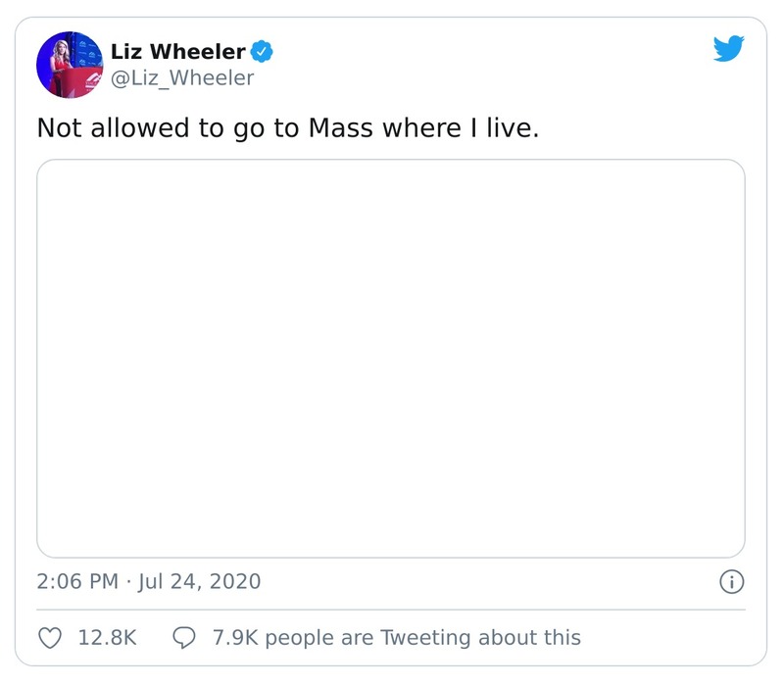Viewport: 784px width, 685px height.
Task: Open the empty embedded media card
Action: click(x=391, y=359)
